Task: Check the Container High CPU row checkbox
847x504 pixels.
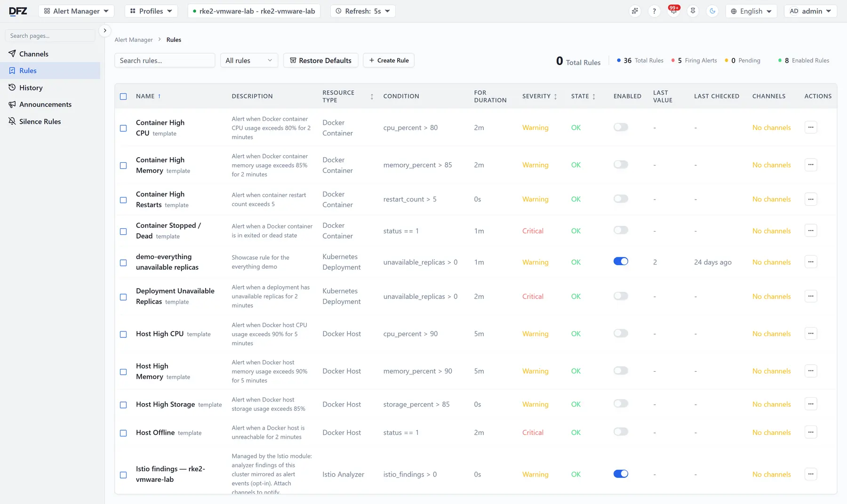Action: [x=123, y=128]
